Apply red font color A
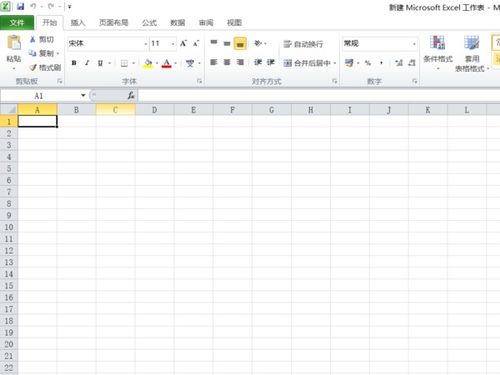Image resolution: width=500 pixels, height=375 pixels. pos(167,63)
